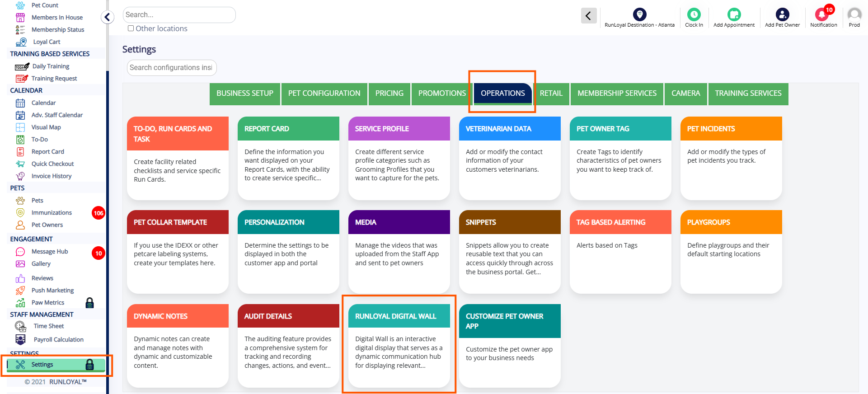868x394 pixels.
Task: Click the Visual Map icon
Action: pos(20,127)
